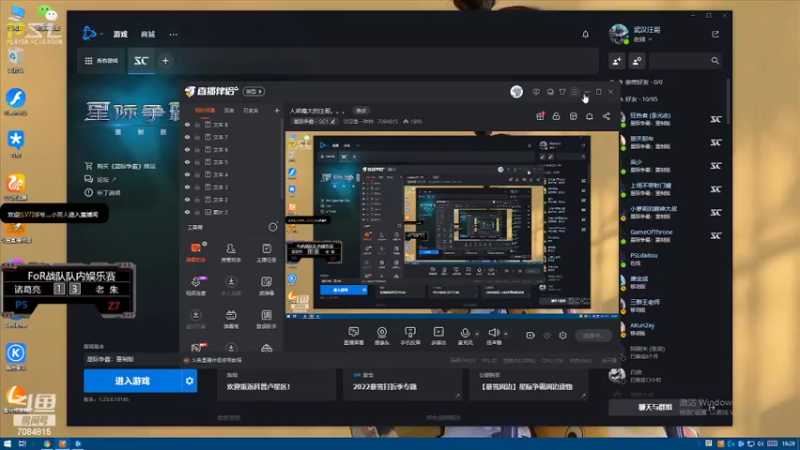
Task: Click the add friend icon in Battle.net
Action: point(617,61)
